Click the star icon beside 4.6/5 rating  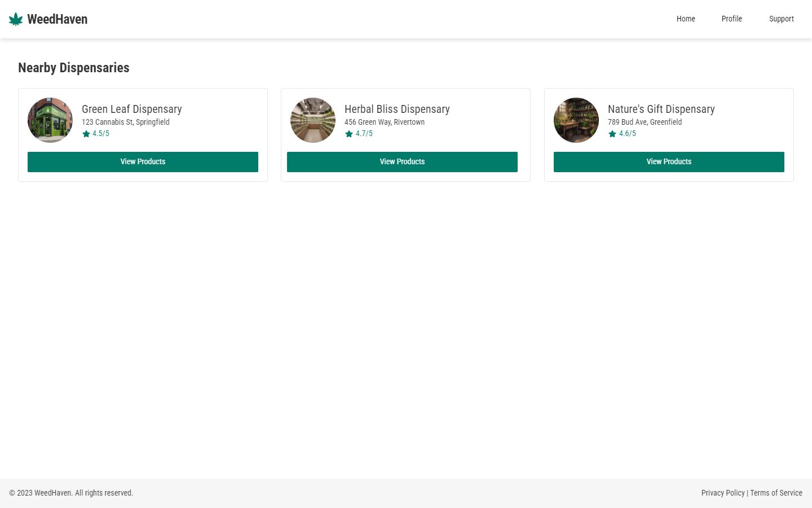coord(612,134)
